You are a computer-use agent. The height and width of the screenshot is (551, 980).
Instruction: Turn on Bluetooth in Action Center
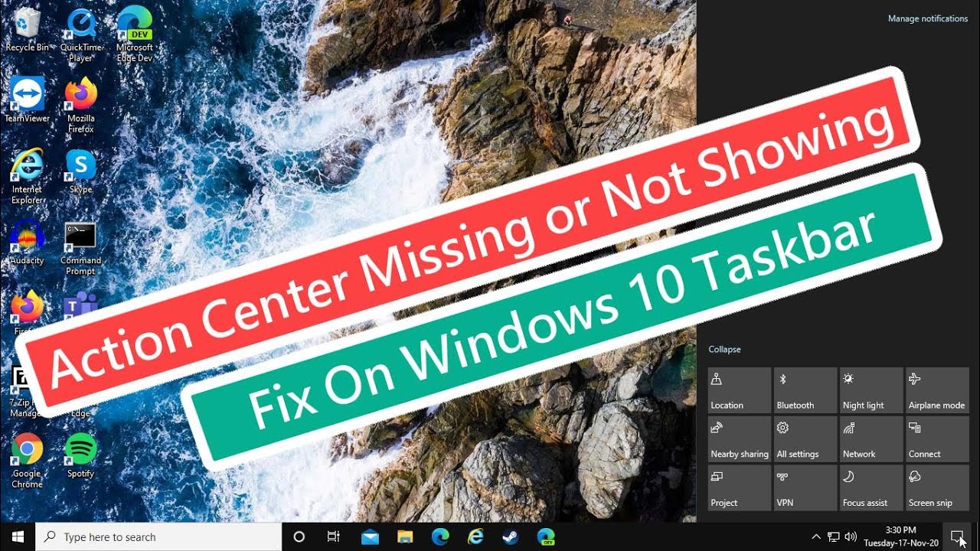(805, 390)
